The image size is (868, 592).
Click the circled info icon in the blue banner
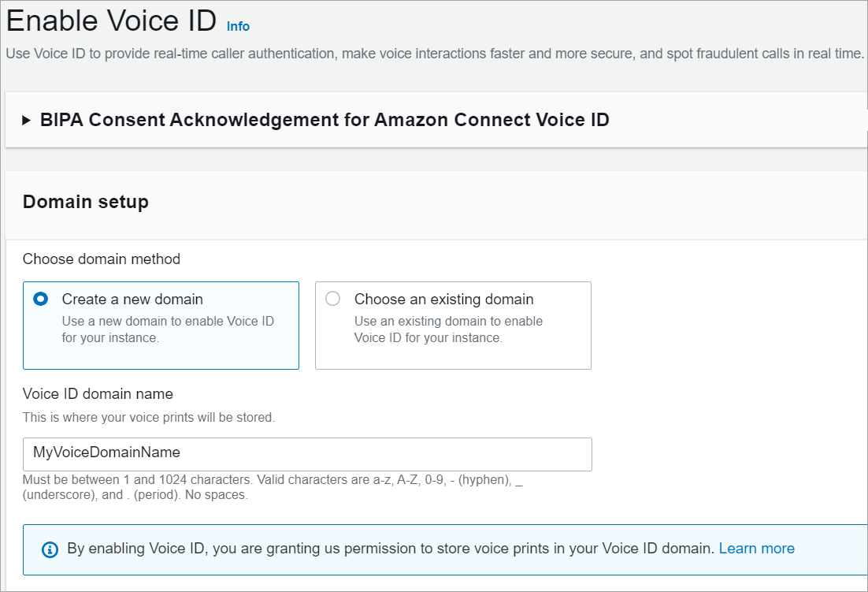51,549
